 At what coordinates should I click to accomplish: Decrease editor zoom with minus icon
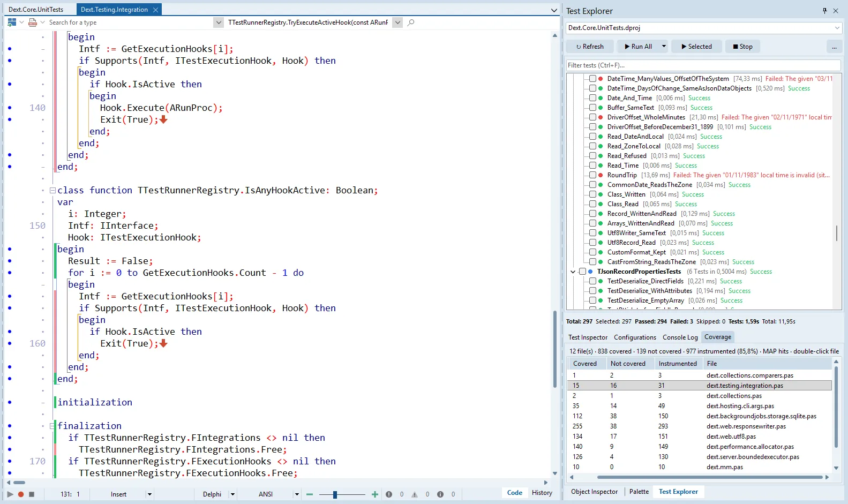pos(310,494)
